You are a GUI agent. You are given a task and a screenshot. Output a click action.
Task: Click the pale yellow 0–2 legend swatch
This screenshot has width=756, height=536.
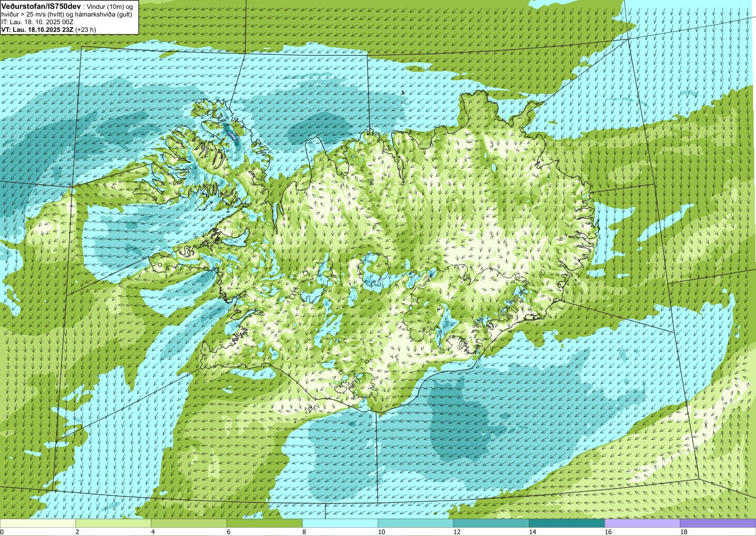pyautogui.click(x=38, y=523)
